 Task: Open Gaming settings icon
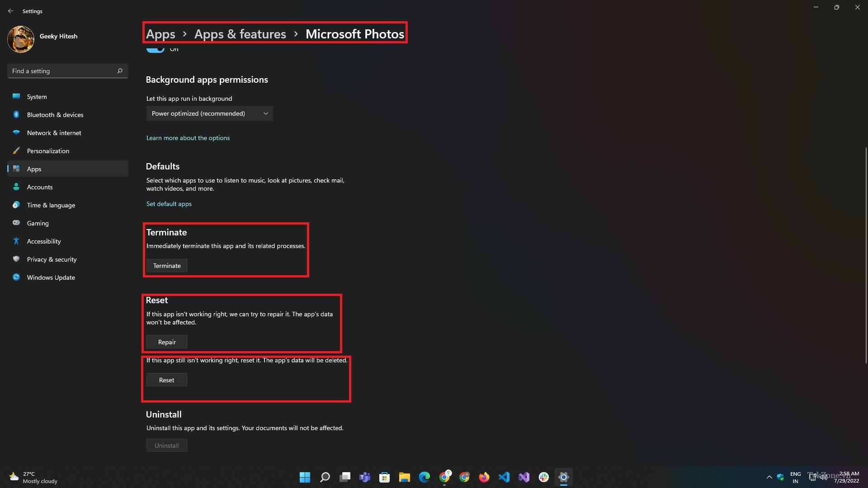[16, 223]
